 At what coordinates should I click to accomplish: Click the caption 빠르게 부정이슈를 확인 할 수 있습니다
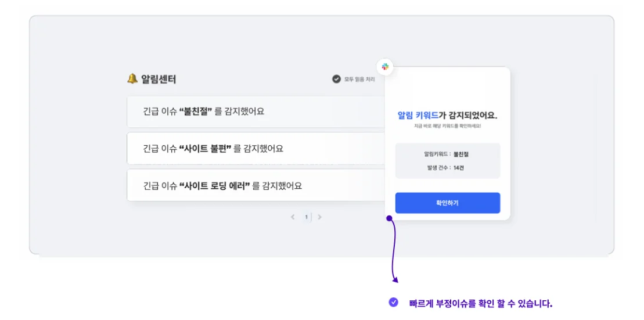coord(480,303)
